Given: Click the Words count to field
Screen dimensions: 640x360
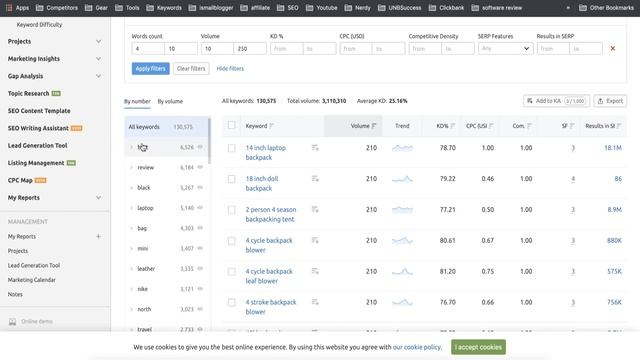Looking at the screenshot, I should pos(181,49).
